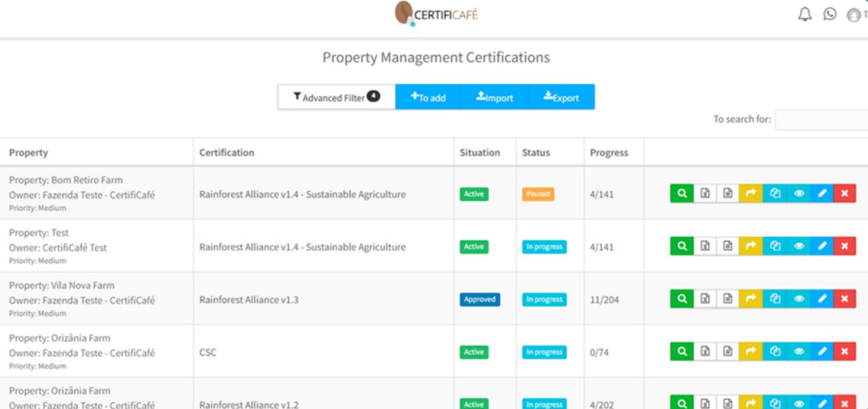Viewport: 868px width, 409px height.
Task: Open the user profile avatar
Action: (854, 15)
